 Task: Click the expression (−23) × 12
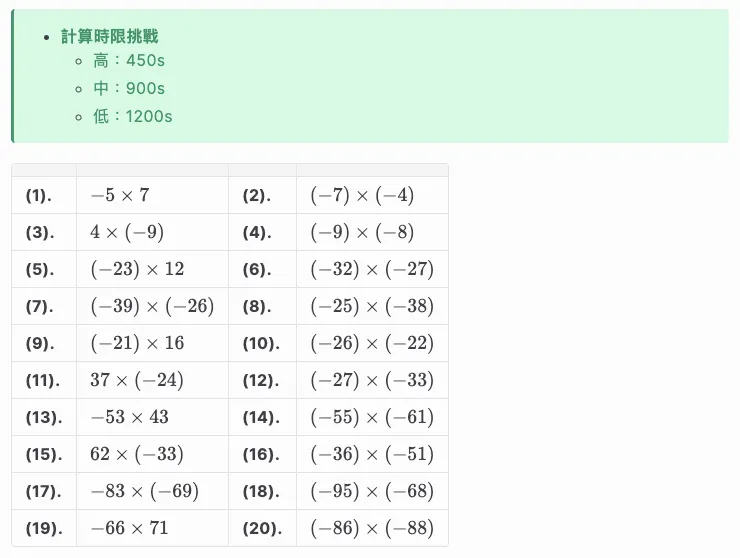click(x=137, y=269)
